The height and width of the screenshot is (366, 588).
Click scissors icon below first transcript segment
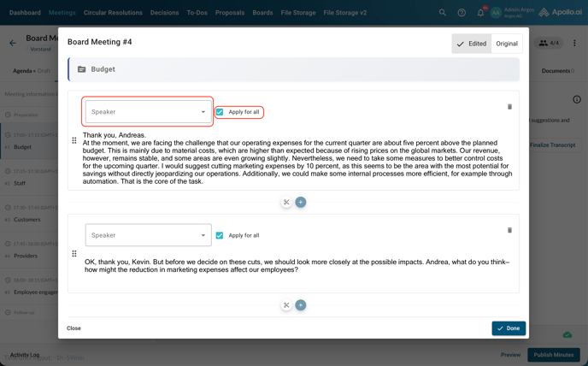(x=286, y=203)
